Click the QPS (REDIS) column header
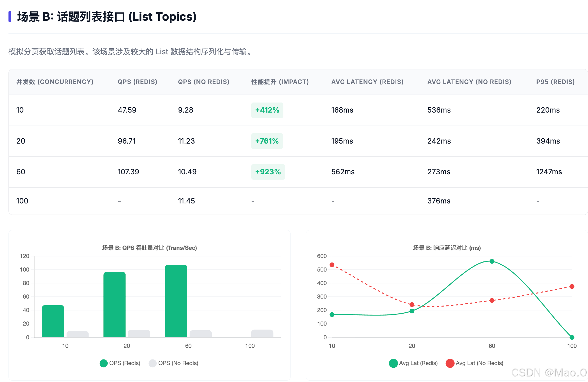 (137, 82)
